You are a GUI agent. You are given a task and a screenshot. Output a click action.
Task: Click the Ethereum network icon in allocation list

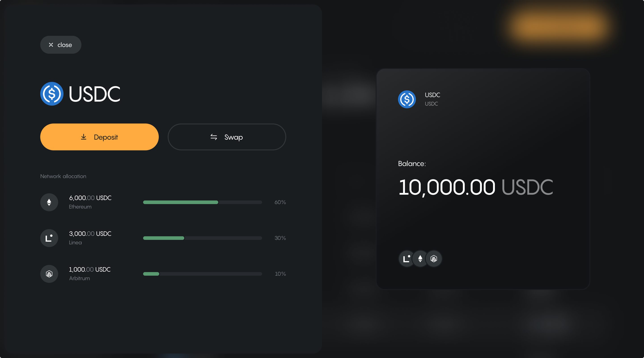pyautogui.click(x=49, y=202)
